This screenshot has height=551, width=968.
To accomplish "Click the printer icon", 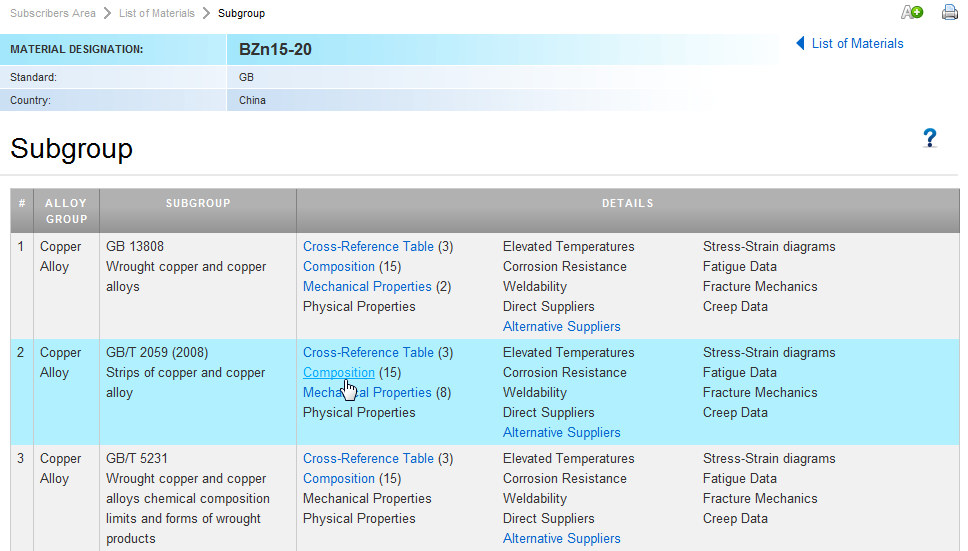I will pyautogui.click(x=949, y=13).
